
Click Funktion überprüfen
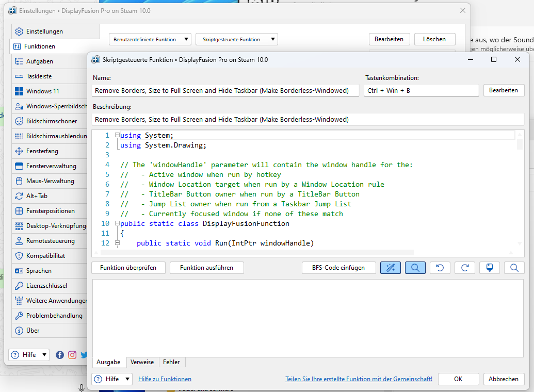click(x=128, y=268)
